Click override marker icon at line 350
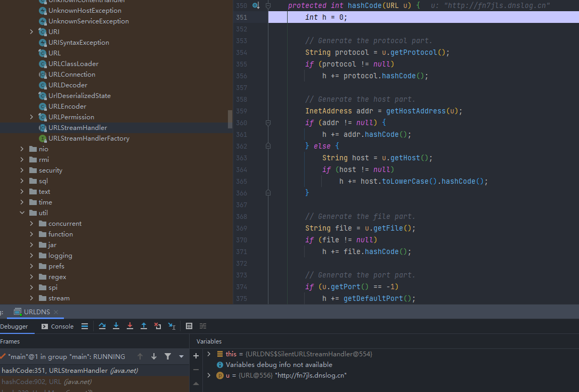The height and width of the screenshot is (392, 579). [x=256, y=5]
